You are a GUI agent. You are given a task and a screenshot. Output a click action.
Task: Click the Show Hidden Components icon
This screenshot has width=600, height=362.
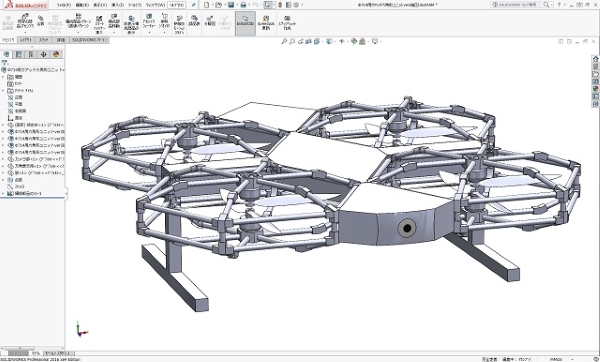click(x=131, y=18)
